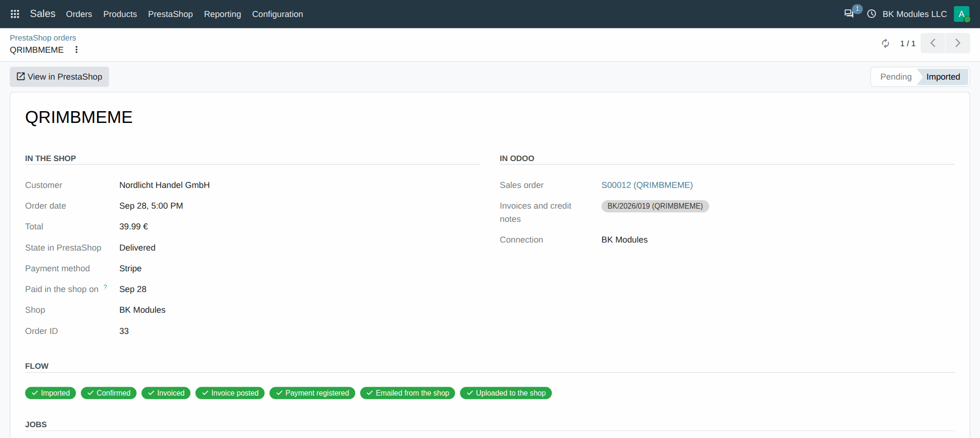980x438 pixels.
Task: Click customer value Nordlicht Handel GmbH
Action: coord(164,185)
